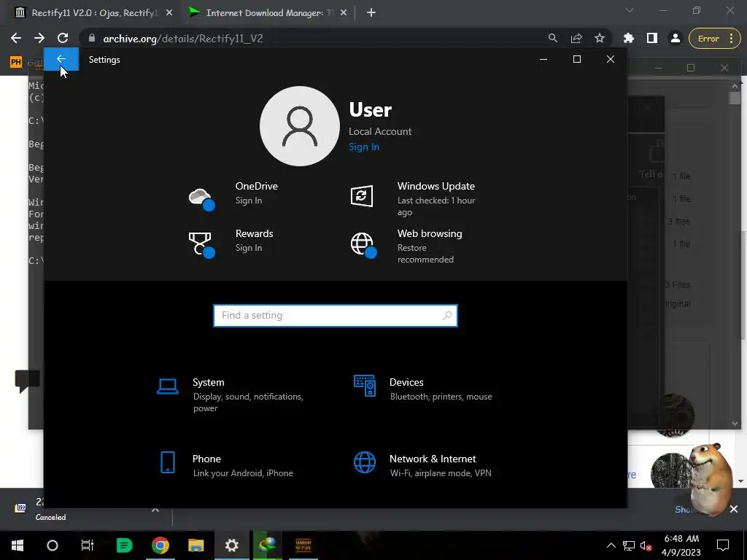Open the Windows Update icon
This screenshot has height=560, width=747.
(x=362, y=195)
